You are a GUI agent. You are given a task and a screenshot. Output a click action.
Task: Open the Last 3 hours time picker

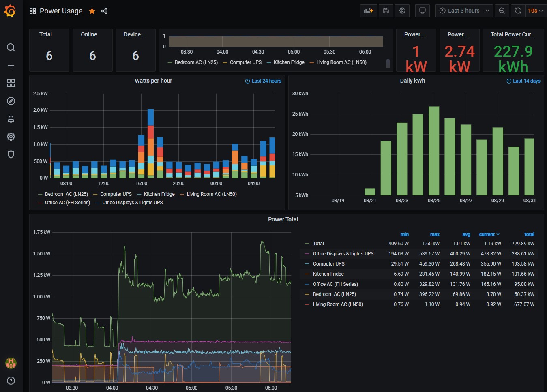click(x=464, y=11)
